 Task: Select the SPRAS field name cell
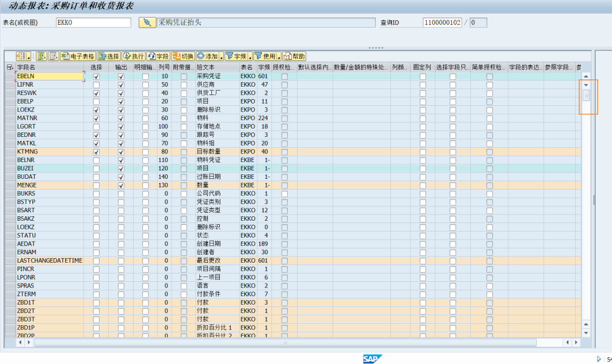click(49, 286)
